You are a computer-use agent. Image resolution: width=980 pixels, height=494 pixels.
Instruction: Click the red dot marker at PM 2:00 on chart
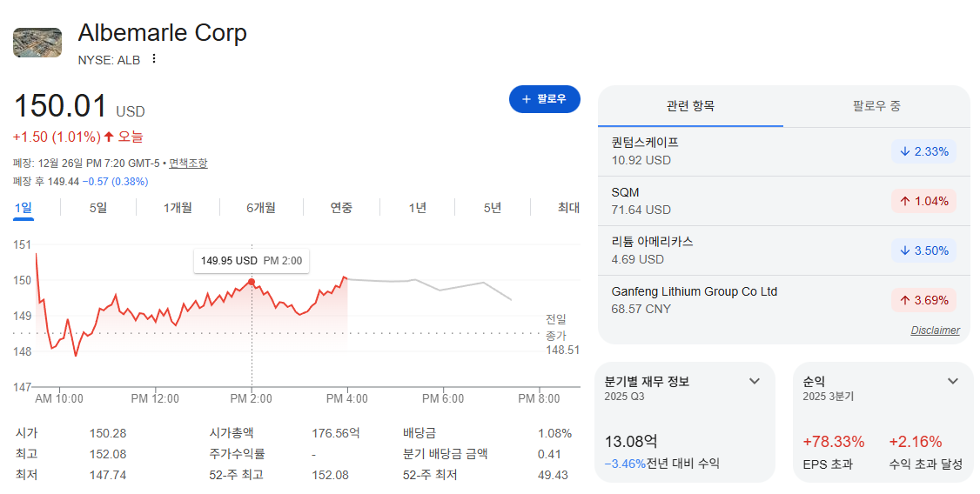tap(252, 282)
